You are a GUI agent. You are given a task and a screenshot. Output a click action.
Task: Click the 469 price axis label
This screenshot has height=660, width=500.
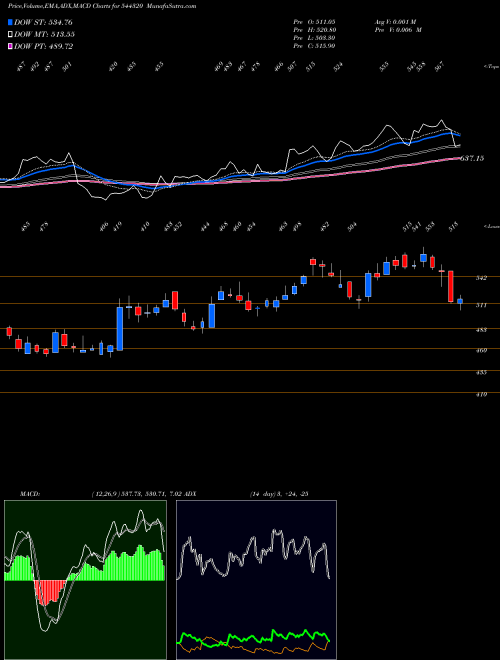coord(481,350)
